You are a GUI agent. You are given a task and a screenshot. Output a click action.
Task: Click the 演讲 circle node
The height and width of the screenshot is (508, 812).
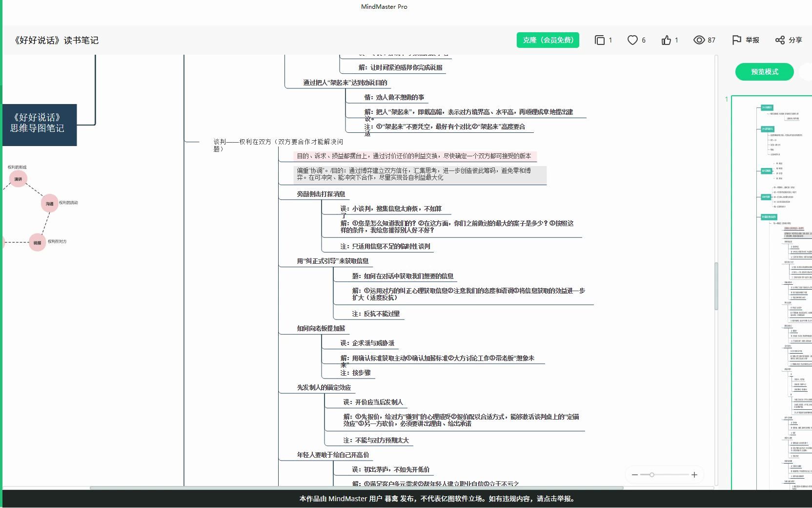18,179
